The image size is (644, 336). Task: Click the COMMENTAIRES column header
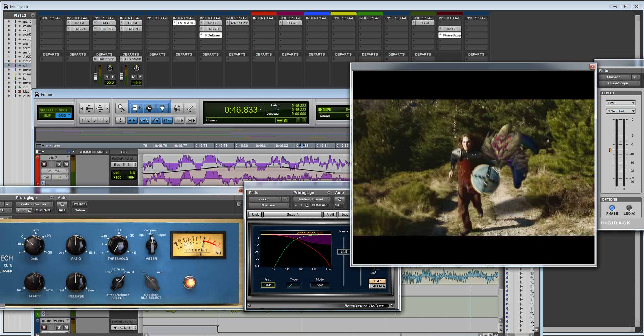[x=93, y=152]
